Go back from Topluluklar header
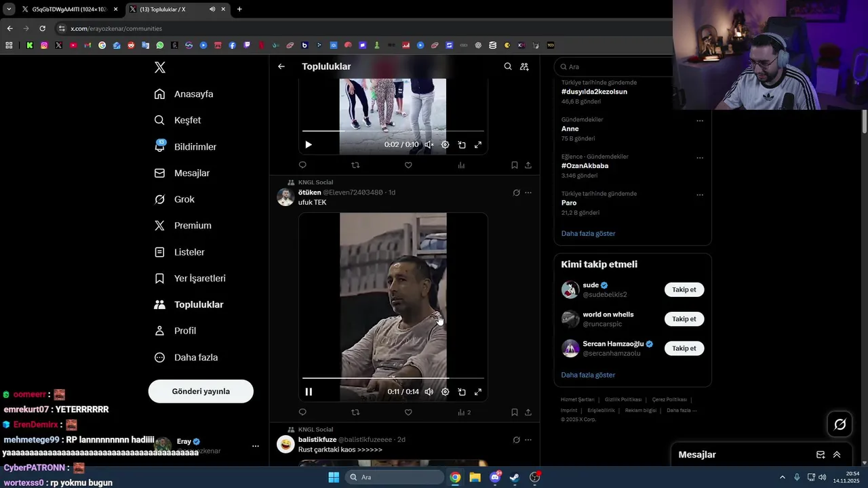This screenshot has width=868, height=488. pos(281,66)
